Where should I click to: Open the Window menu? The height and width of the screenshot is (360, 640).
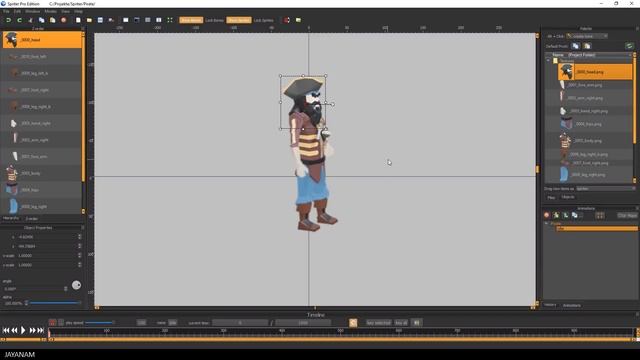click(x=33, y=11)
